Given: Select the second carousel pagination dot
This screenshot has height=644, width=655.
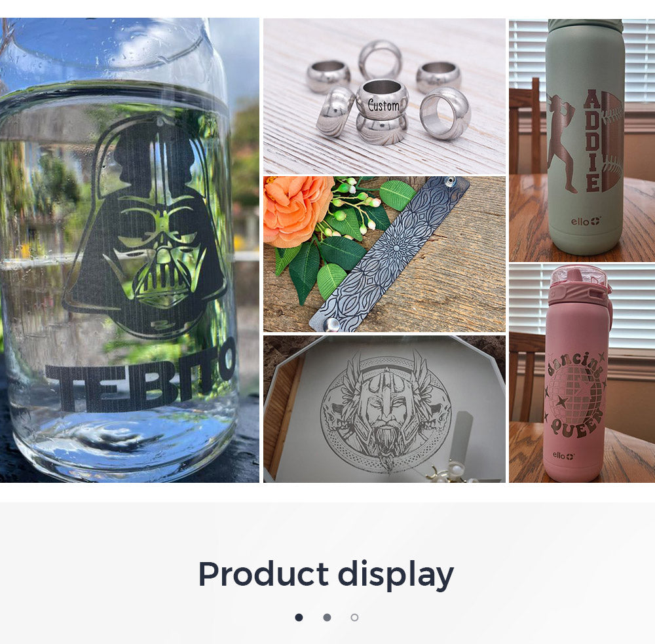Looking at the screenshot, I should (327, 617).
